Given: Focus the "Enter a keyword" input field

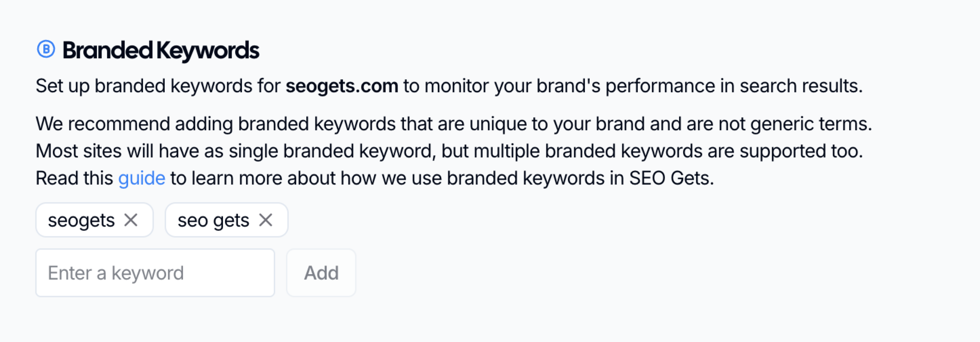Looking at the screenshot, I should tap(155, 273).
